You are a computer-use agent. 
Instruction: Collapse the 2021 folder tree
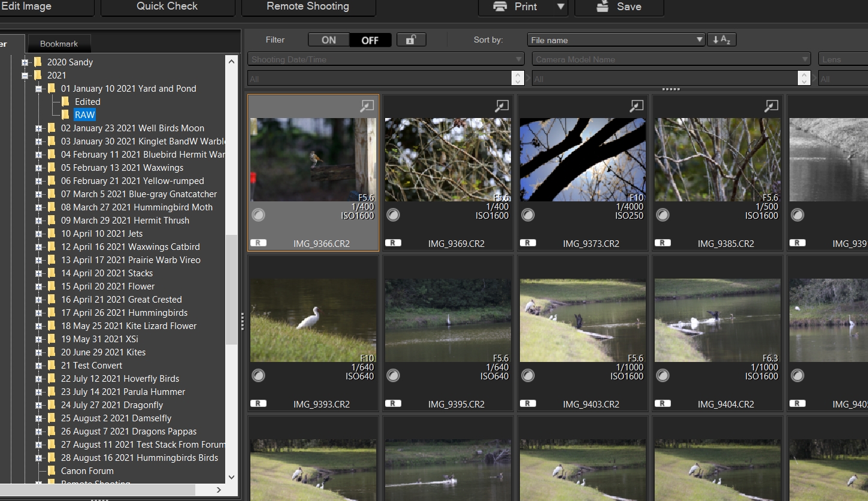coord(25,76)
